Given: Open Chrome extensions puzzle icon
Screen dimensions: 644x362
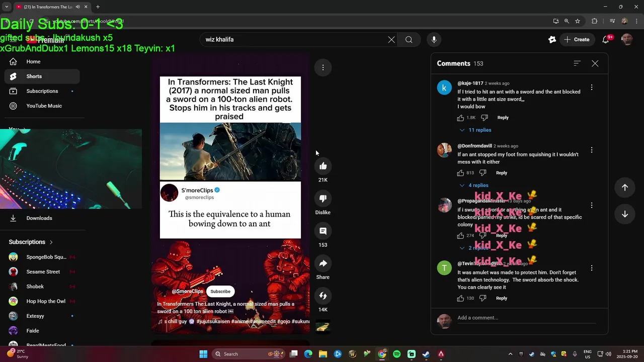Looking at the screenshot, I should click(594, 21).
